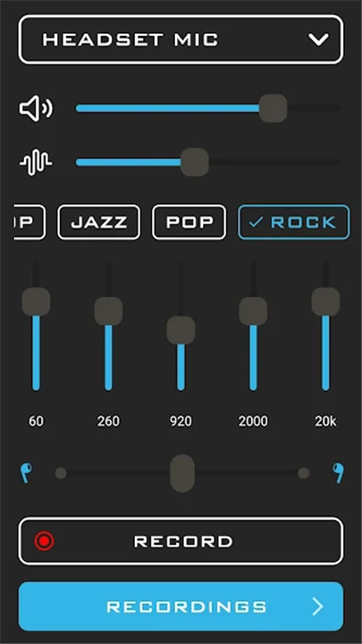
Task: Click the volume slider handle
Action: (273, 108)
